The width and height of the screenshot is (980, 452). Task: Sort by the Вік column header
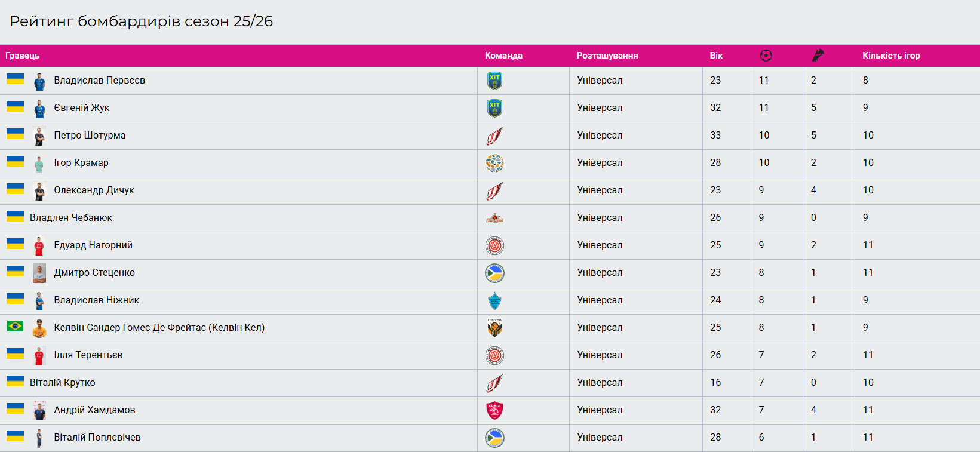pyautogui.click(x=716, y=56)
